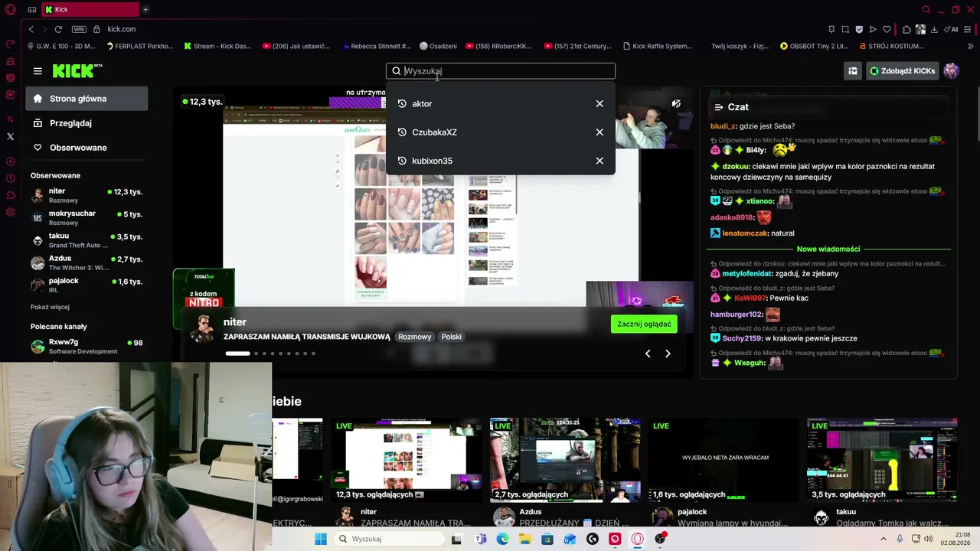The image size is (980, 551).
Task: Remove 'kubixon35' from search history
Action: 599,161
